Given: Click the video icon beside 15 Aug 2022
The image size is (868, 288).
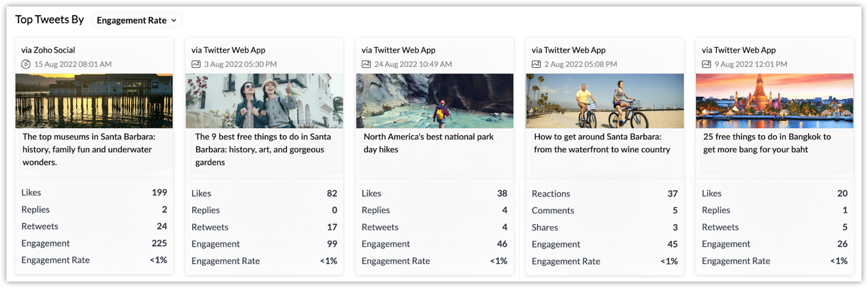Looking at the screenshot, I should [x=26, y=64].
